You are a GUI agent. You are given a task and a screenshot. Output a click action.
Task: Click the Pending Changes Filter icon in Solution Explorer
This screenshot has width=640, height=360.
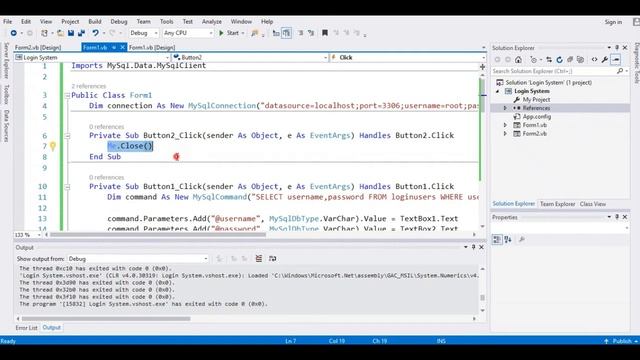click(533, 60)
